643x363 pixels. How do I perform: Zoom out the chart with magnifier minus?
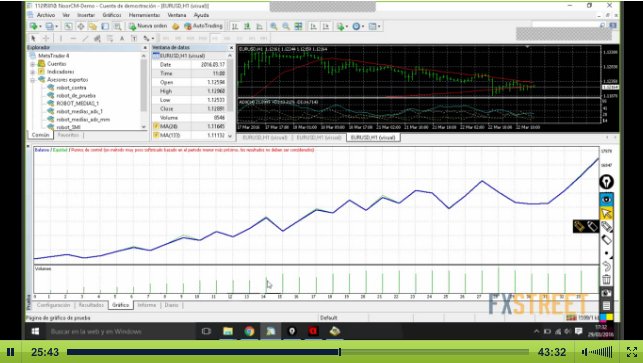(x=286, y=26)
